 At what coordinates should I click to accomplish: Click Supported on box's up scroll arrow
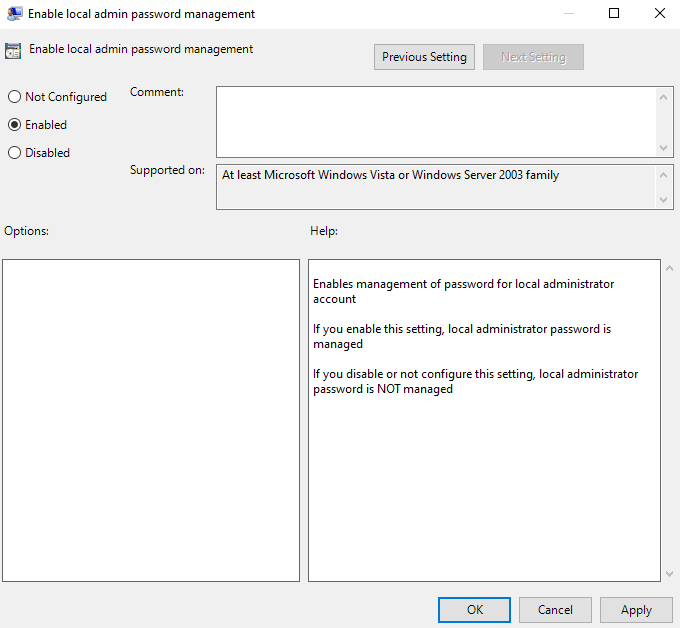[665, 174]
